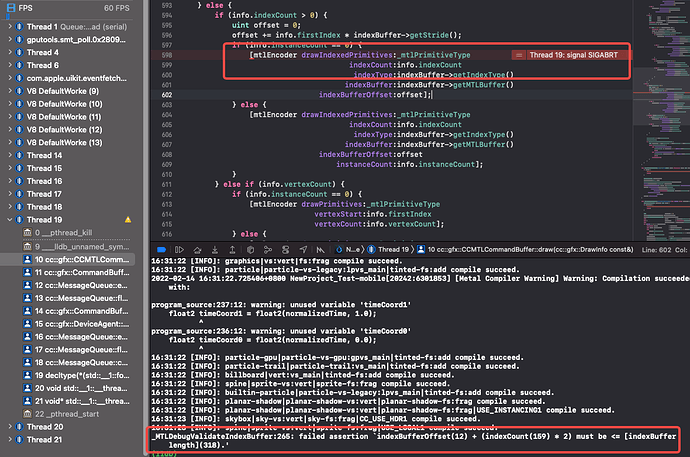Image resolution: width=690 pixels, height=457 pixels.
Task: Select V8 DefaultWorke (9) thread
Action: [x=62, y=91]
